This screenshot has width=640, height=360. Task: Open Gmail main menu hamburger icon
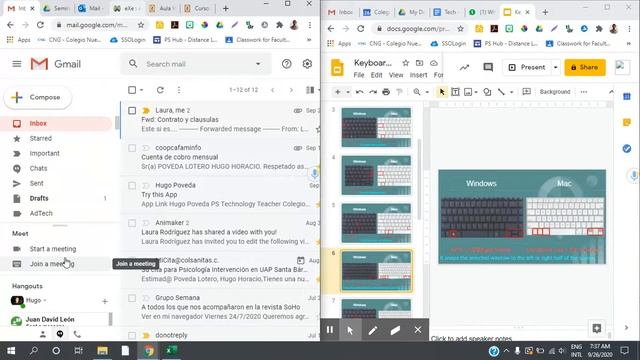click(x=17, y=64)
